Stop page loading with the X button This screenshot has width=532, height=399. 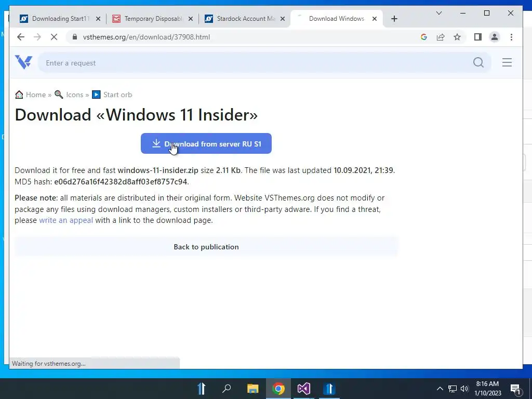[x=54, y=37]
